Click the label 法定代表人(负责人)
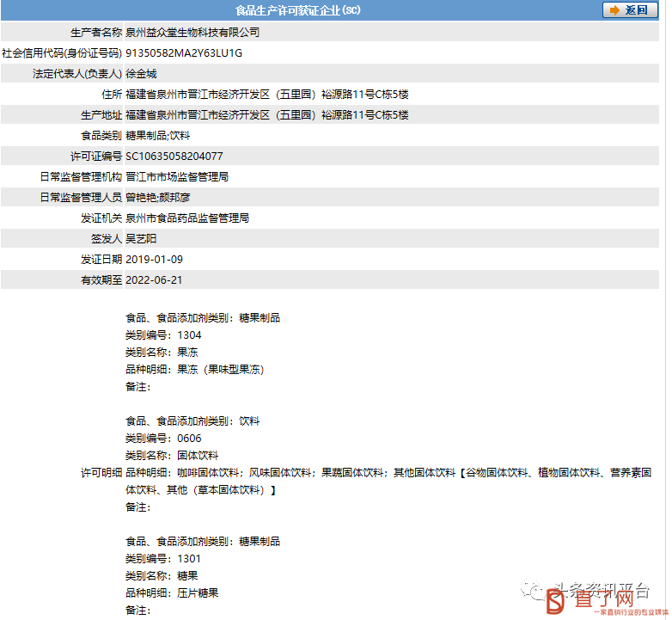672x620 pixels. [77, 74]
